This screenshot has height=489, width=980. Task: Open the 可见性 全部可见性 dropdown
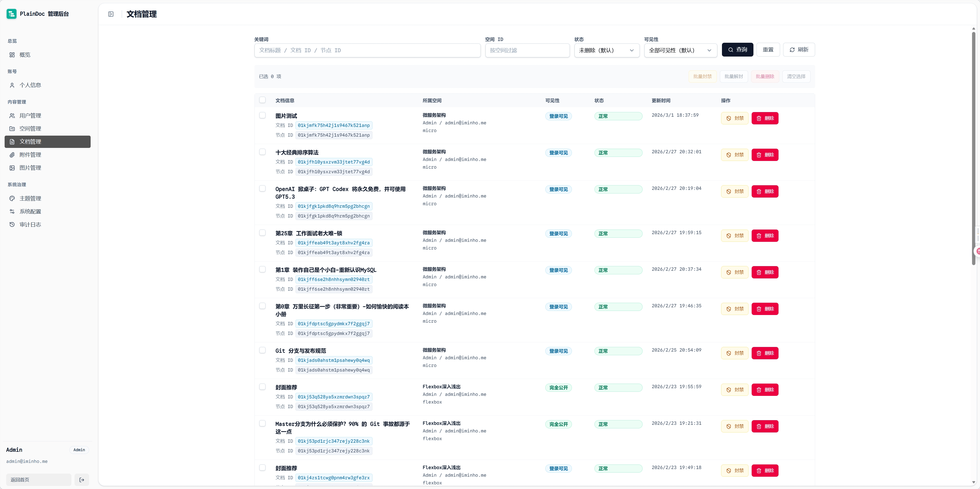tap(680, 51)
